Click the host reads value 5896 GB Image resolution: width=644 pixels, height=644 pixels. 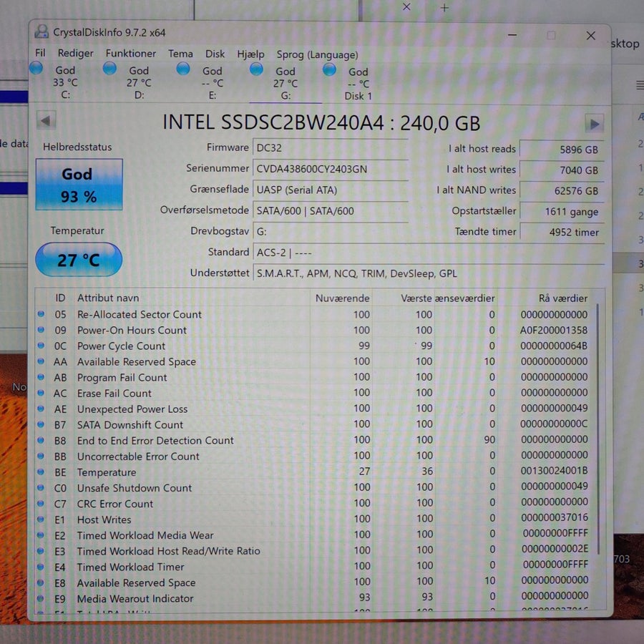pos(562,150)
